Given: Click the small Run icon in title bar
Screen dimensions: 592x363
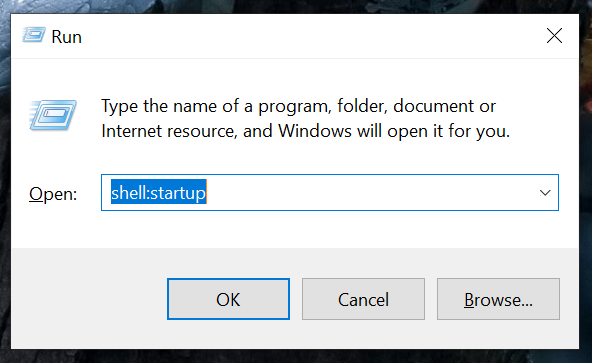Looking at the screenshot, I should click(34, 35).
